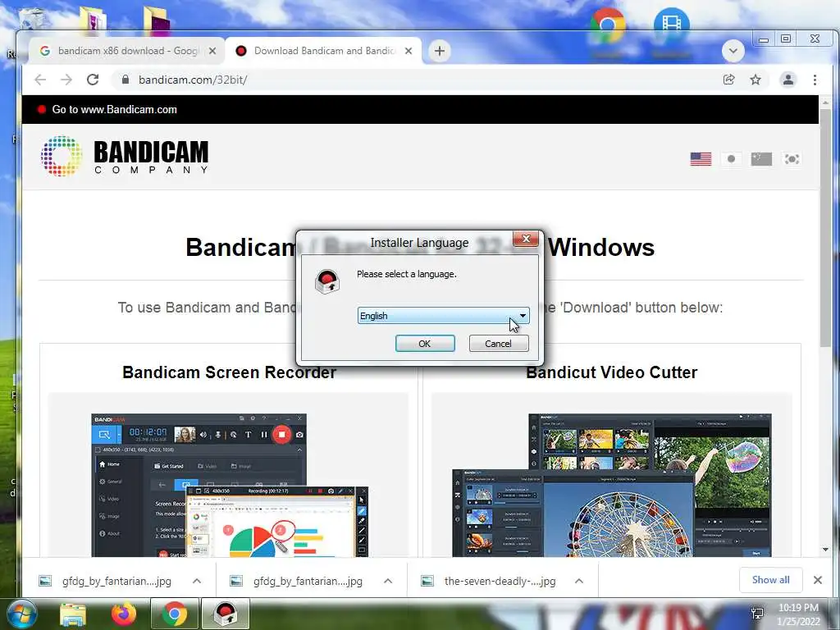Select Chrome in the taskbar
The image size is (840, 630).
(x=175, y=614)
